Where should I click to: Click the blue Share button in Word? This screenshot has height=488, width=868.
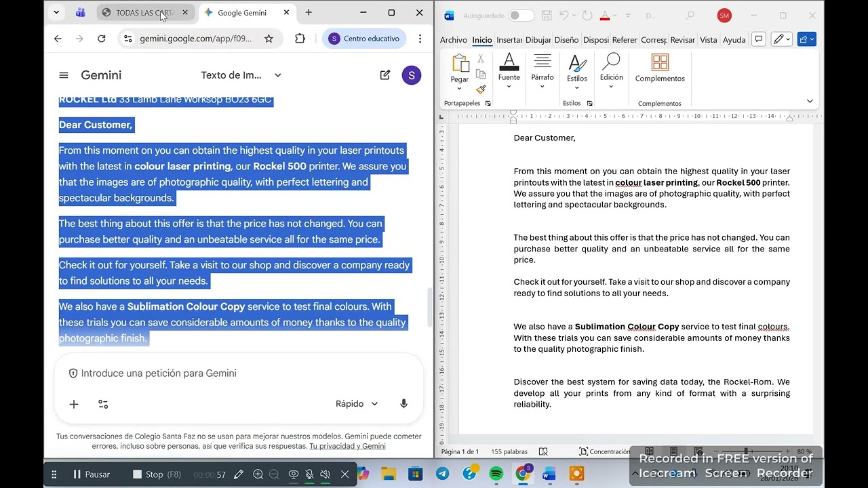pyautogui.click(x=806, y=39)
